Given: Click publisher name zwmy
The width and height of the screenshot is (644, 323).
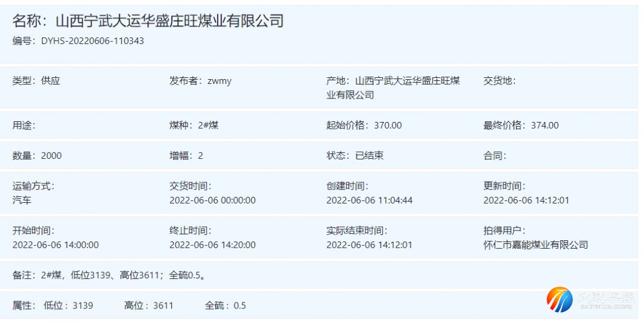Looking at the screenshot, I should [x=219, y=81].
